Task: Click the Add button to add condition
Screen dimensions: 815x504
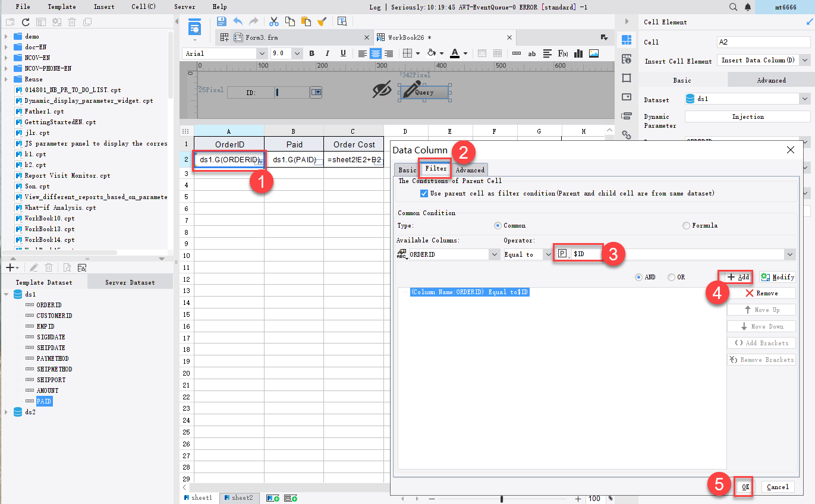Action: [735, 276]
